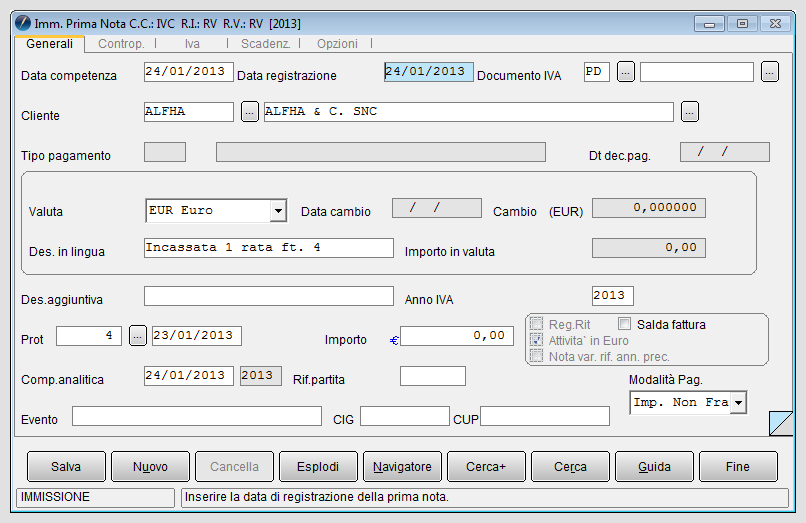Screen dimensions: 806x523
Task: Click the status message Inserire la data
Action: (x=317, y=497)
